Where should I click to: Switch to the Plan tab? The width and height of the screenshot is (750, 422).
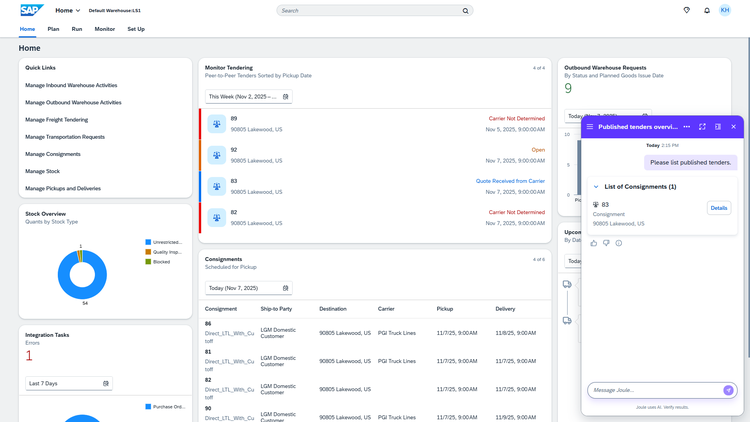tap(53, 29)
